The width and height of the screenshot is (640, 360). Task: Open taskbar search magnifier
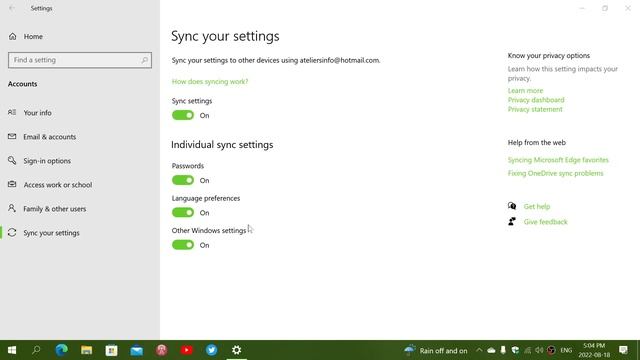[36, 350]
